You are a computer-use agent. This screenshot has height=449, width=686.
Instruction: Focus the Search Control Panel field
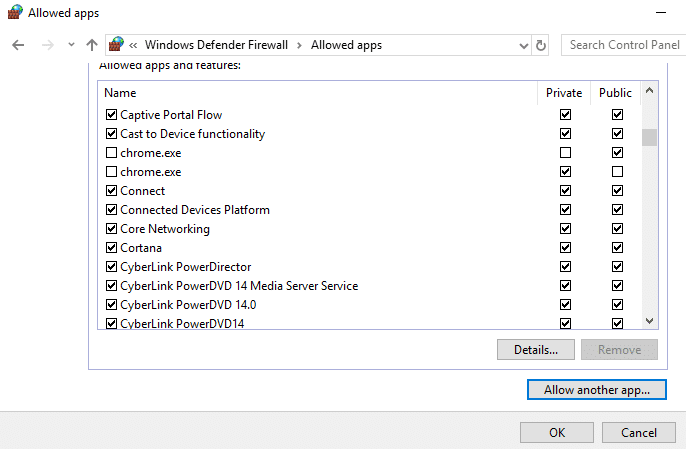tap(623, 45)
